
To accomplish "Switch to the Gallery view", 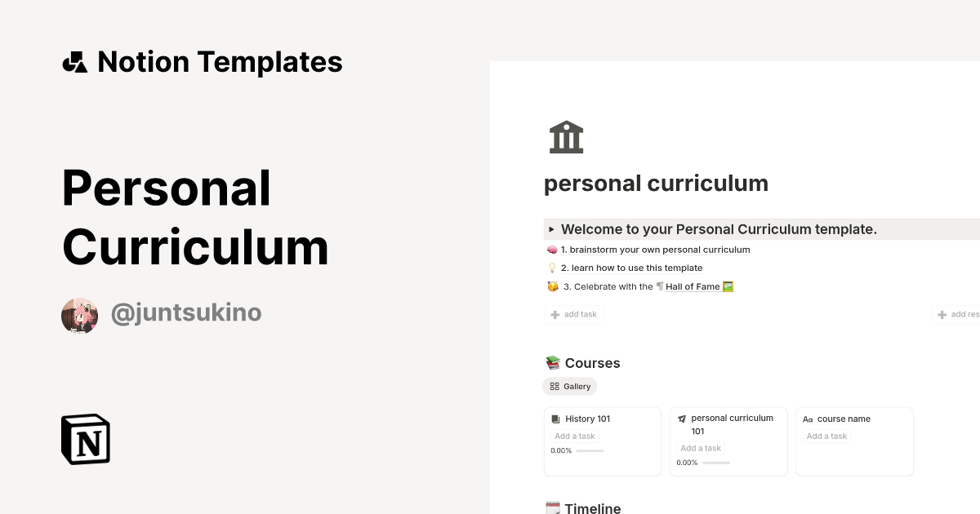I will (x=570, y=386).
